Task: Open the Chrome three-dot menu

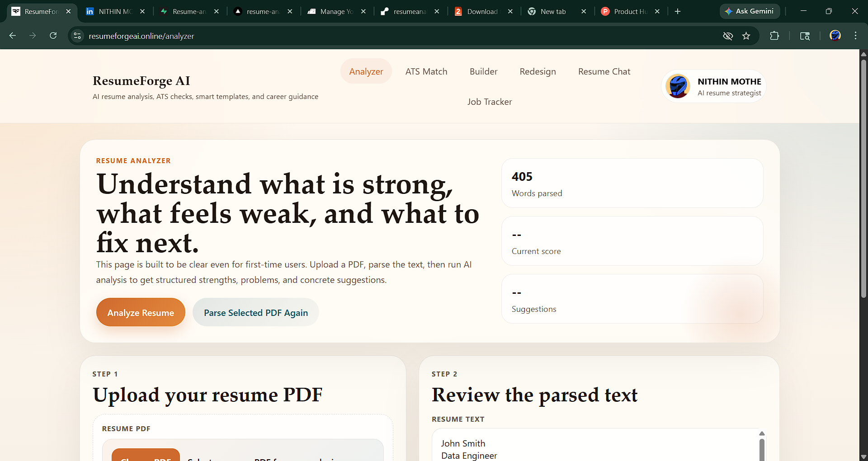Action: 855,36
